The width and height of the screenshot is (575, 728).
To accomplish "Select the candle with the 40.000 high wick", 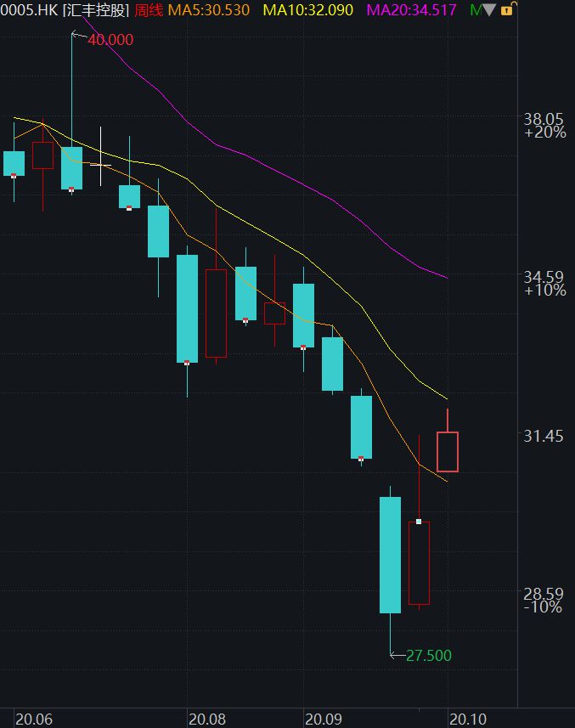I will (x=72, y=168).
